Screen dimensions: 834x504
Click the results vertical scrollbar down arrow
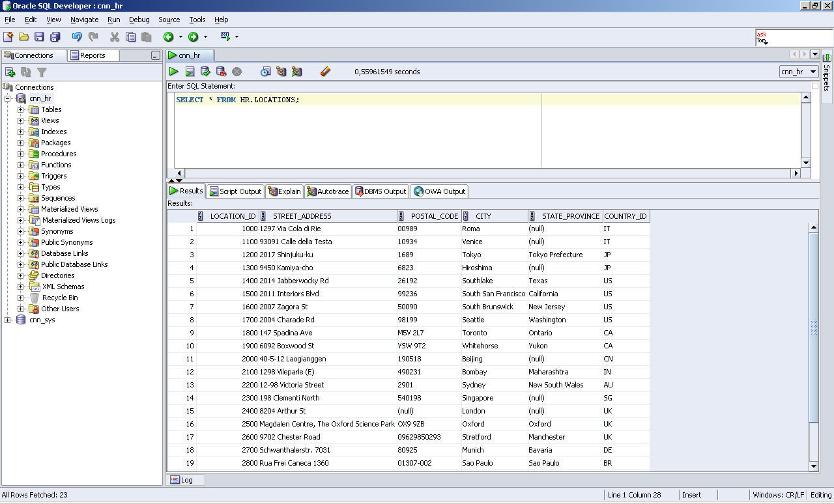click(x=814, y=466)
